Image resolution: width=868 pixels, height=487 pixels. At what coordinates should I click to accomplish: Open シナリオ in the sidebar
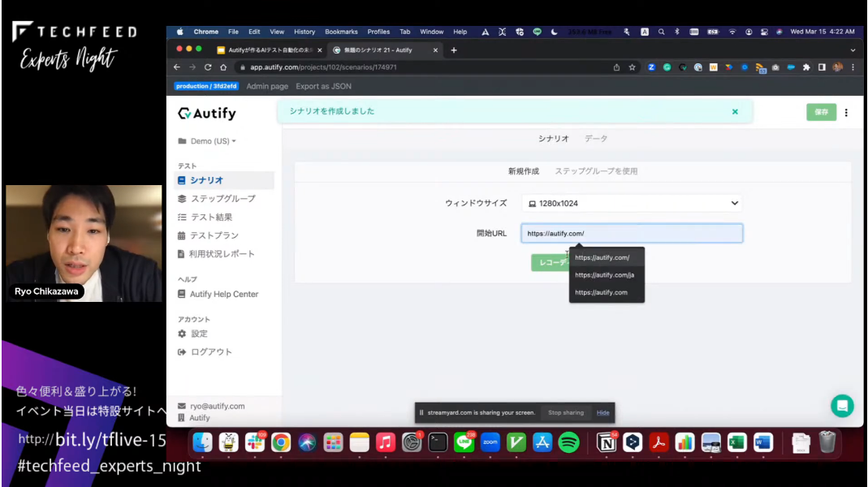tap(224, 180)
